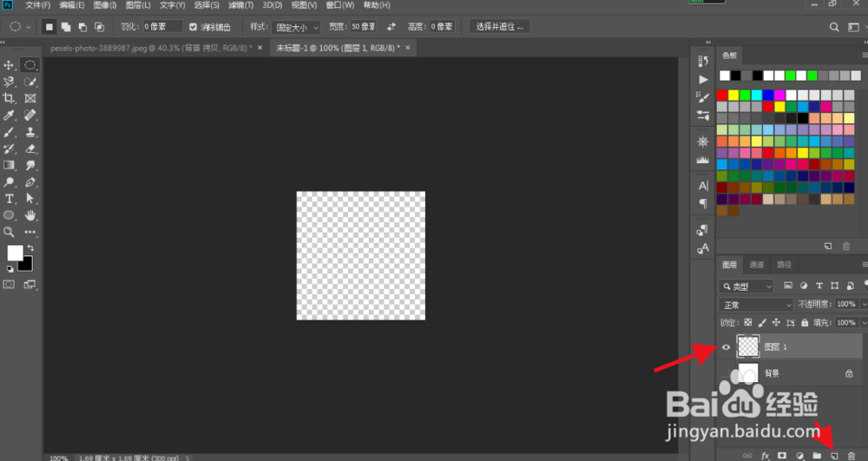Edit the feather (羽化) value field
868x461 pixels.
(163, 27)
